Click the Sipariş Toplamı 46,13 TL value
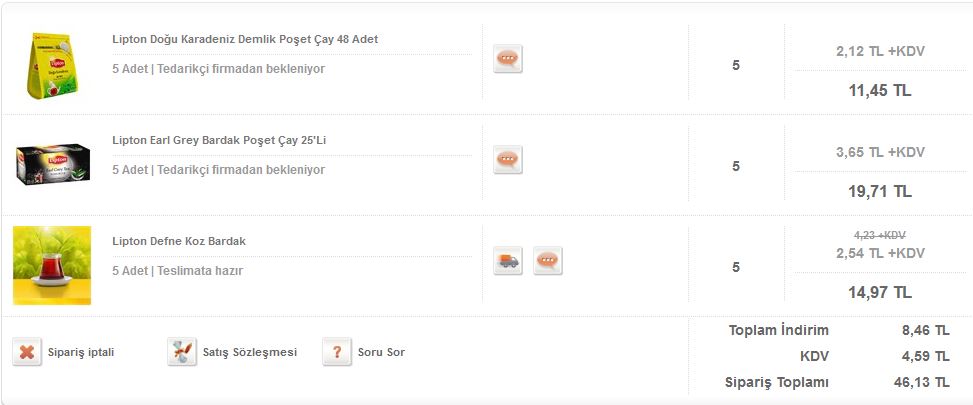The image size is (973, 405). (x=921, y=382)
